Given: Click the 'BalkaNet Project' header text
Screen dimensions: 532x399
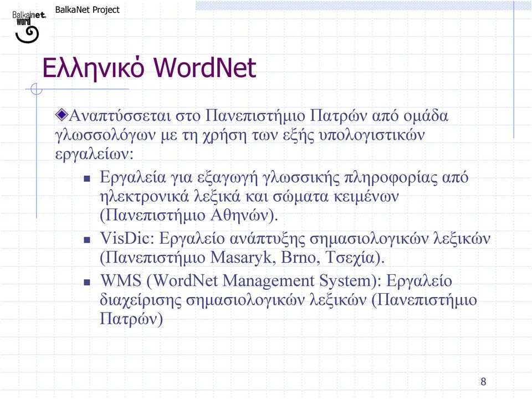Looking at the screenshot, I should 87,10.
